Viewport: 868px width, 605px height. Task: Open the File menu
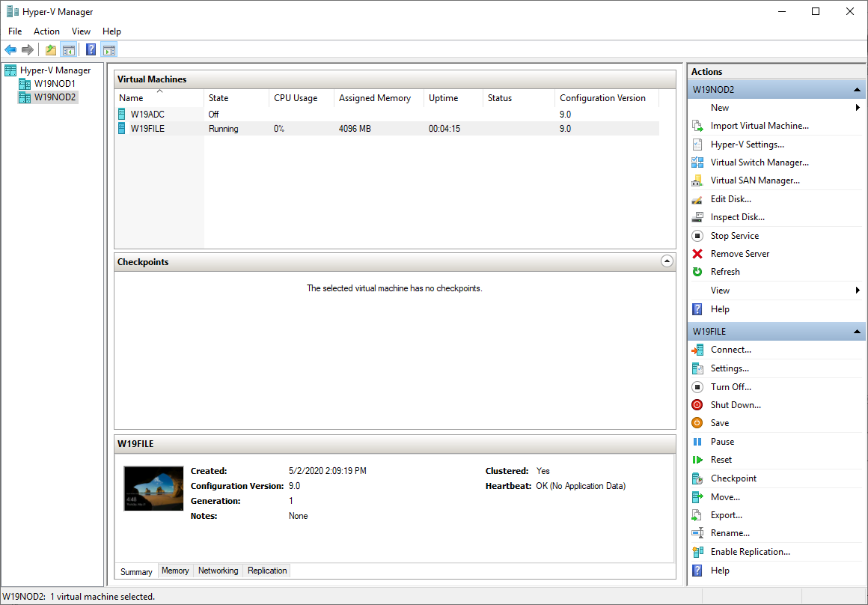tap(15, 31)
